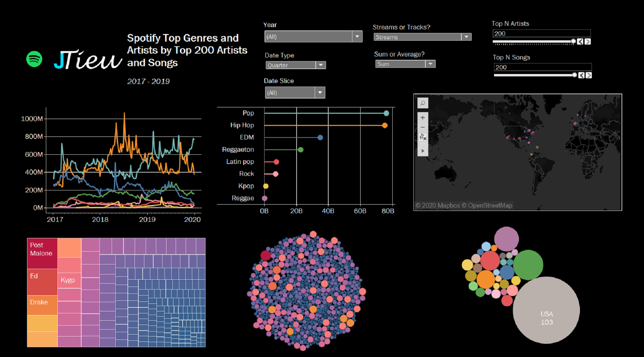Step Top N Songs value up
644x357 pixels.
tap(589, 75)
